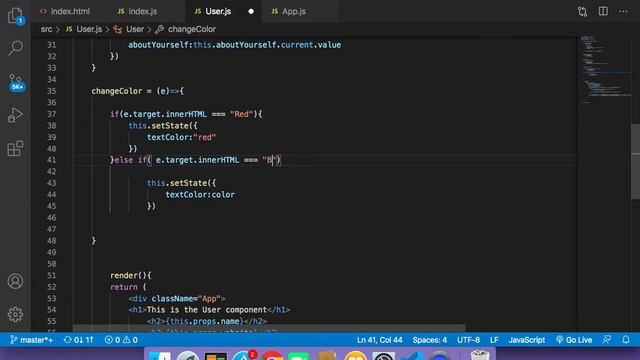Open Finder from the Dock
The image size is (640, 360).
(160, 356)
